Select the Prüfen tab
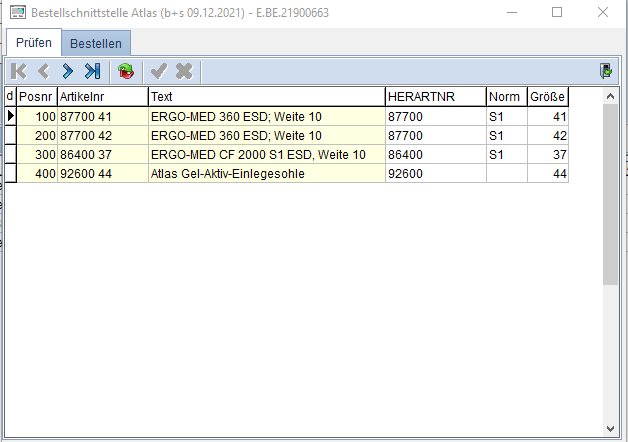This screenshot has width=628, height=442. 34,43
